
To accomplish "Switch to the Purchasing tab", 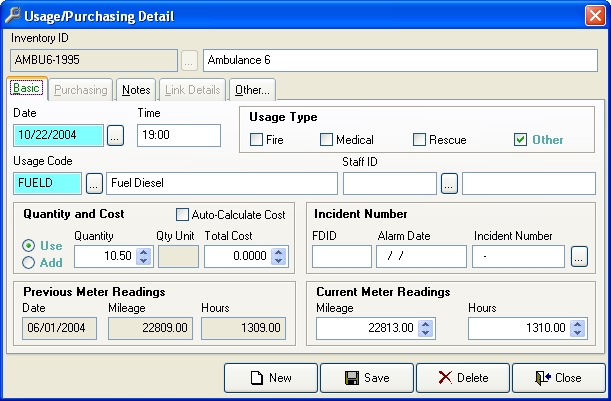I will [81, 90].
